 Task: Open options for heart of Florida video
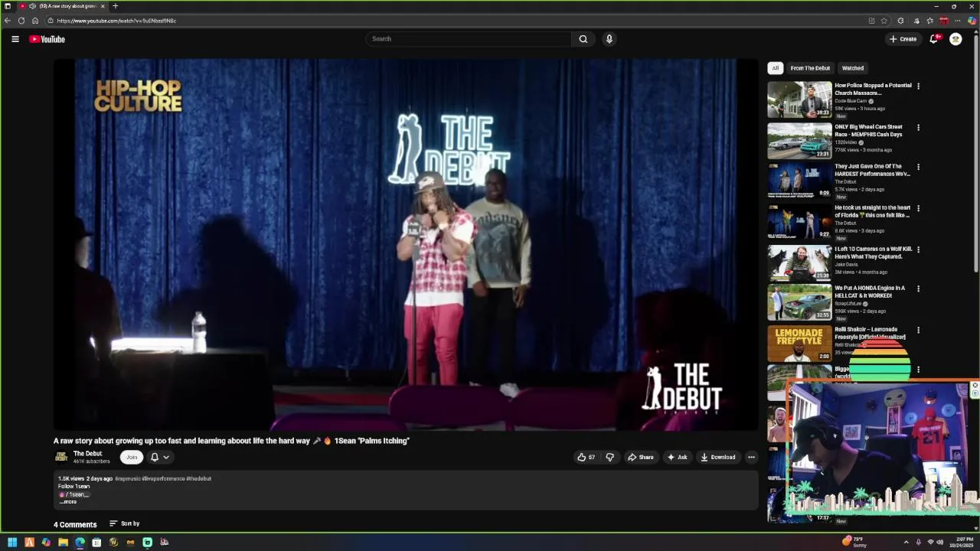(x=918, y=208)
